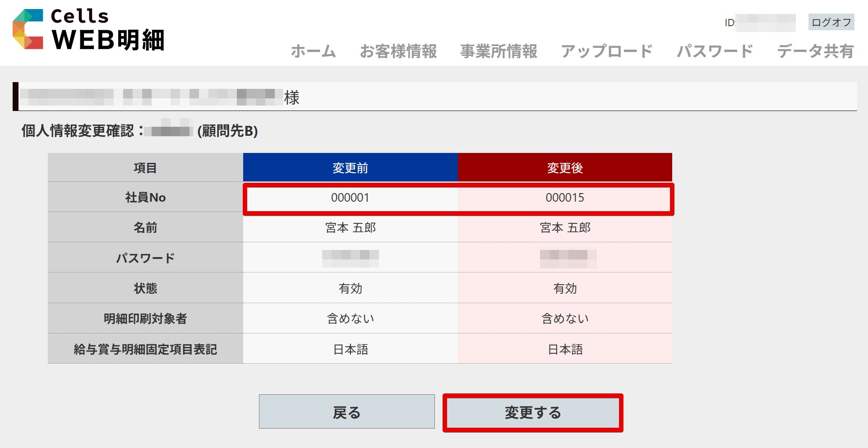Click the blue 変更前 column header

[x=350, y=168]
